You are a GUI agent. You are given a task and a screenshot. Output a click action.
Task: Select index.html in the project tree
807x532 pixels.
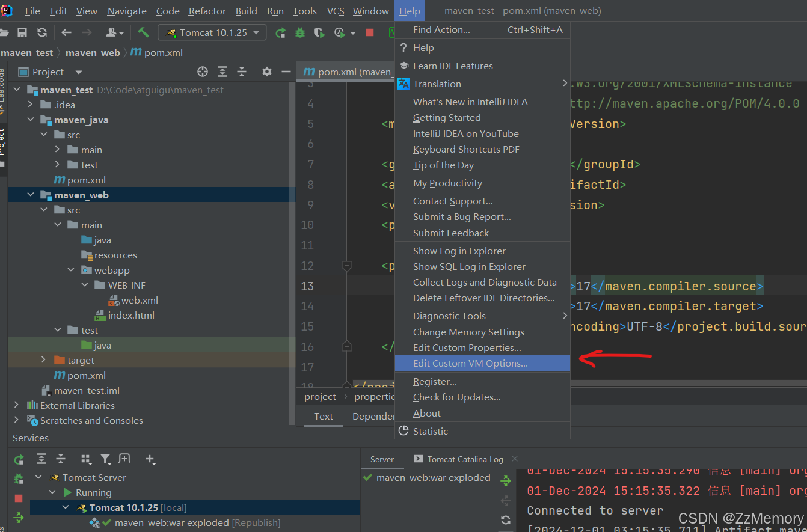131,315
